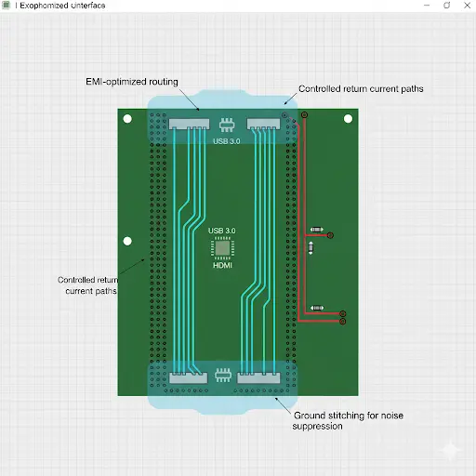Click the red via at top of red trace

(x=304, y=115)
